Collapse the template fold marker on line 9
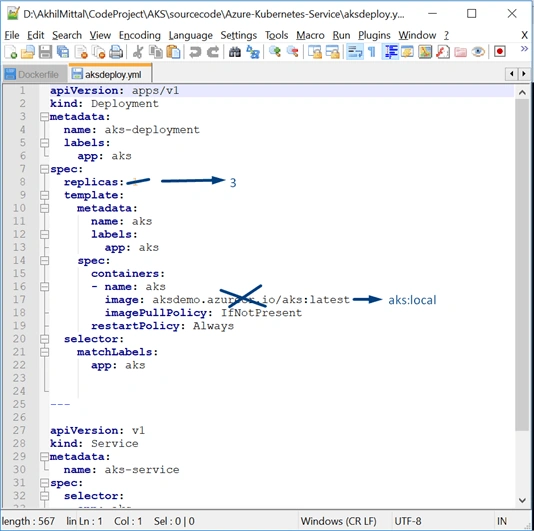534x531 pixels. point(44,195)
